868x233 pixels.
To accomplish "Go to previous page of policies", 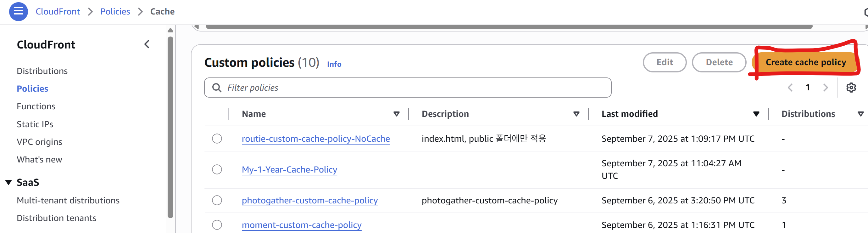I will (790, 88).
